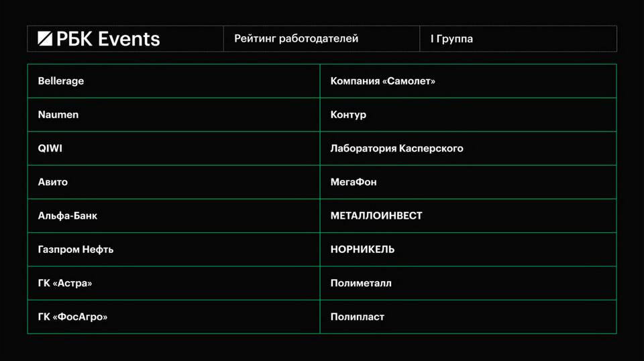Select the Авито entry
The image size is (644, 361).
pyautogui.click(x=174, y=182)
